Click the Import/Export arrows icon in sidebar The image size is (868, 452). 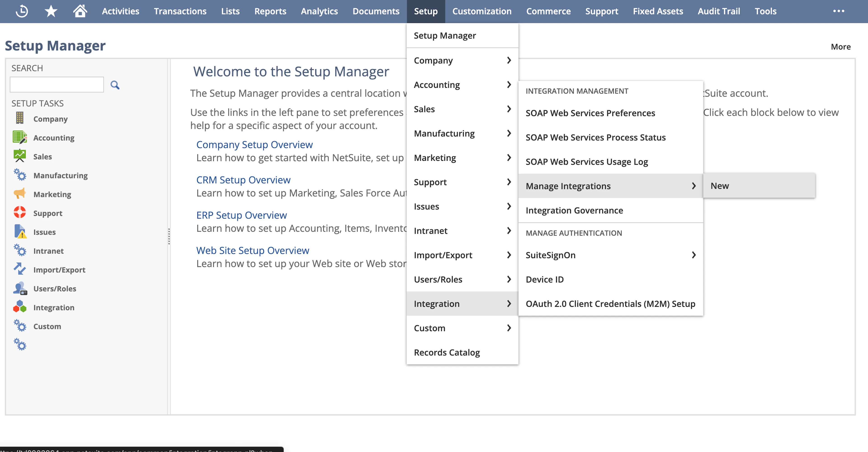tap(19, 269)
